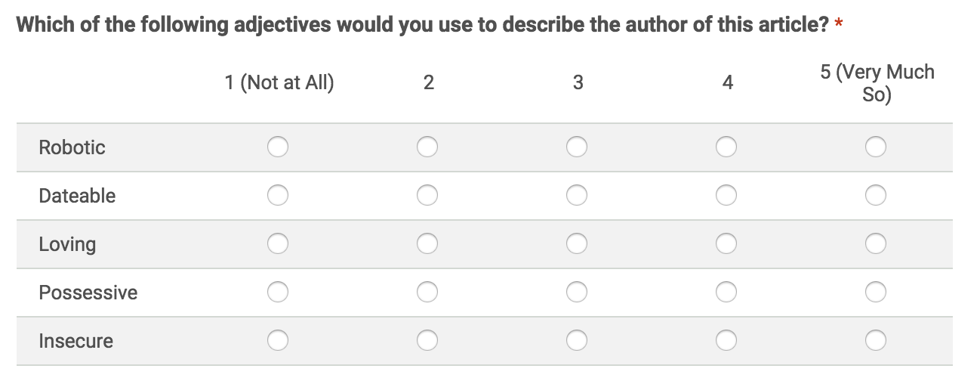The width and height of the screenshot is (980, 378).
Task: Rate Dateable as 1 (Not at All)
Action: point(277,195)
